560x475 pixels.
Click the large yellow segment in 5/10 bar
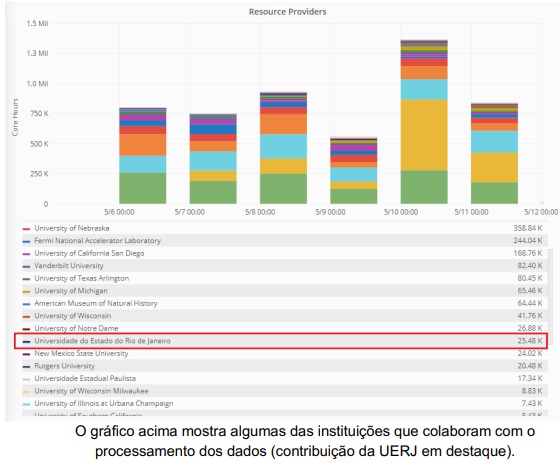tap(424, 135)
